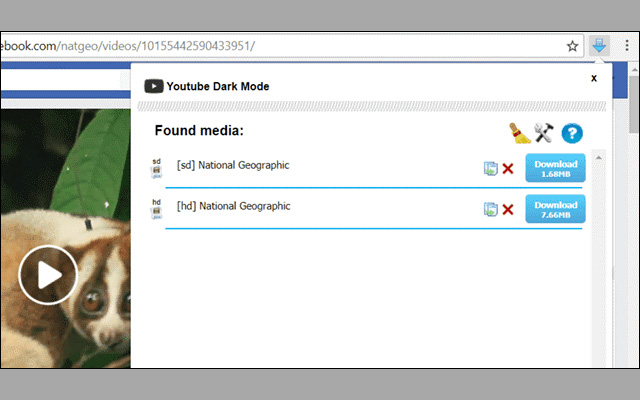Screen dimensions: 640x400
Task: Open the tools settings icon
Action: (544, 133)
